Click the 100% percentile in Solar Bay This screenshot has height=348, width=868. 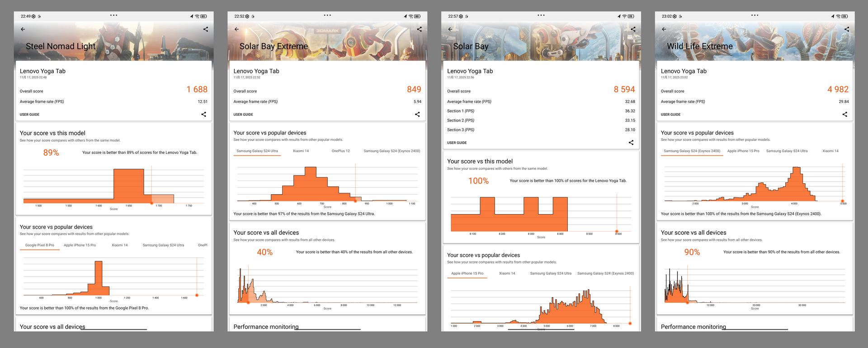[478, 181]
